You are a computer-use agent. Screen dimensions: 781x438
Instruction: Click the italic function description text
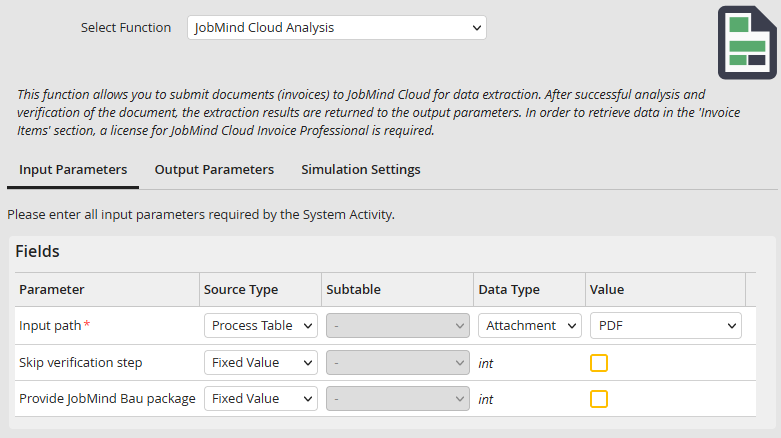(379, 113)
